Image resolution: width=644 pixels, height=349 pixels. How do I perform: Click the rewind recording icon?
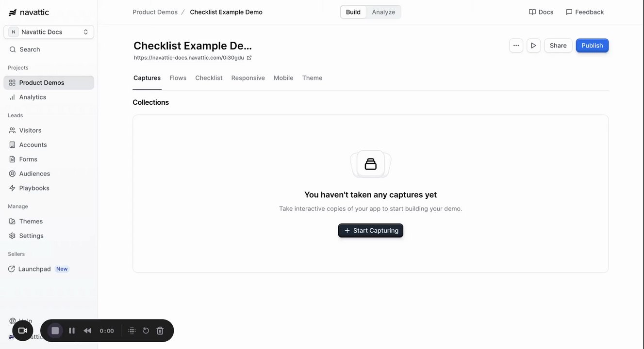(x=87, y=331)
